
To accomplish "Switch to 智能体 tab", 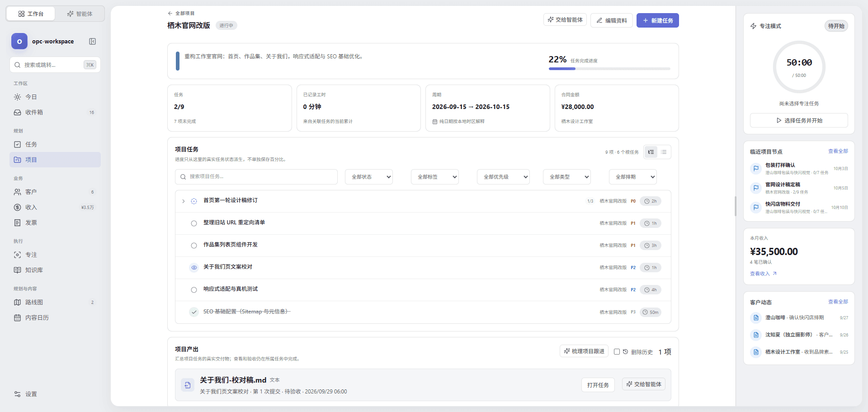I will [80, 14].
